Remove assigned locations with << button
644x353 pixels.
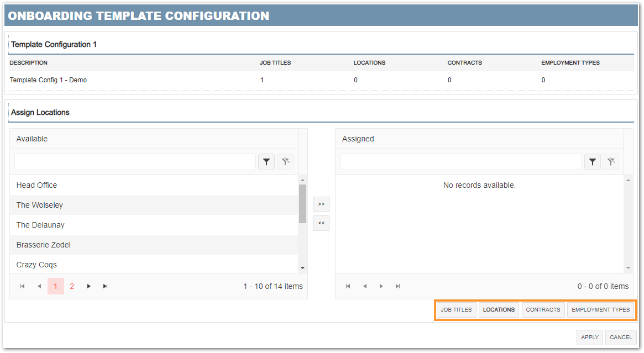coord(321,223)
